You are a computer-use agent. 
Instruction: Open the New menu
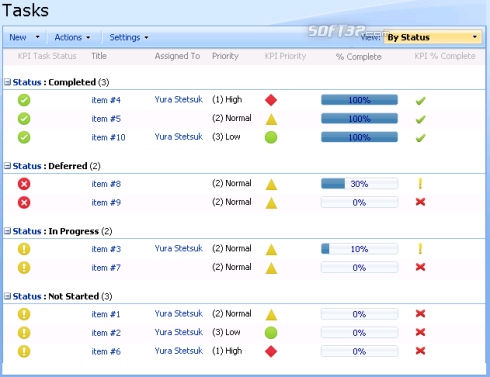point(24,37)
